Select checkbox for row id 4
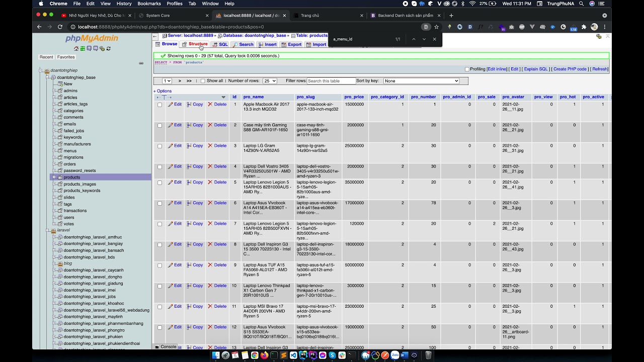The height and width of the screenshot is (362, 644). tap(160, 167)
